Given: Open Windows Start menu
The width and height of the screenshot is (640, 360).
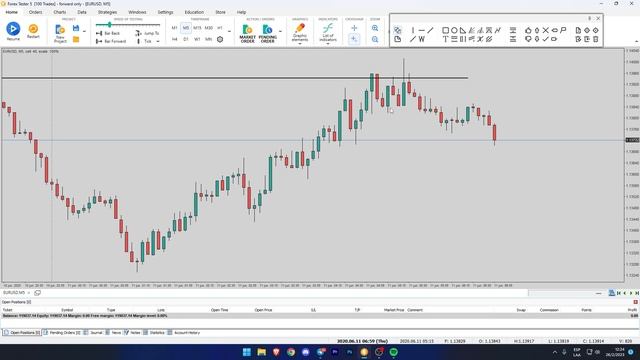Looking at the screenshot, I should (x=247, y=352).
